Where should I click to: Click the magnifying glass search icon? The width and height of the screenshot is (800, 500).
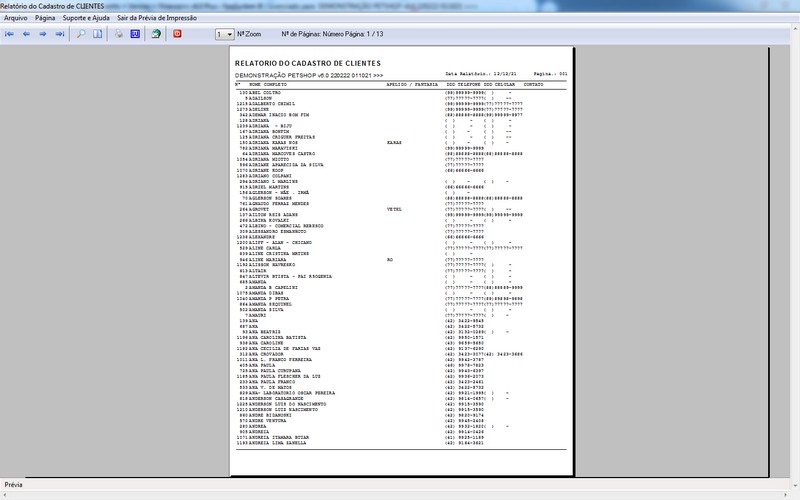click(81, 34)
